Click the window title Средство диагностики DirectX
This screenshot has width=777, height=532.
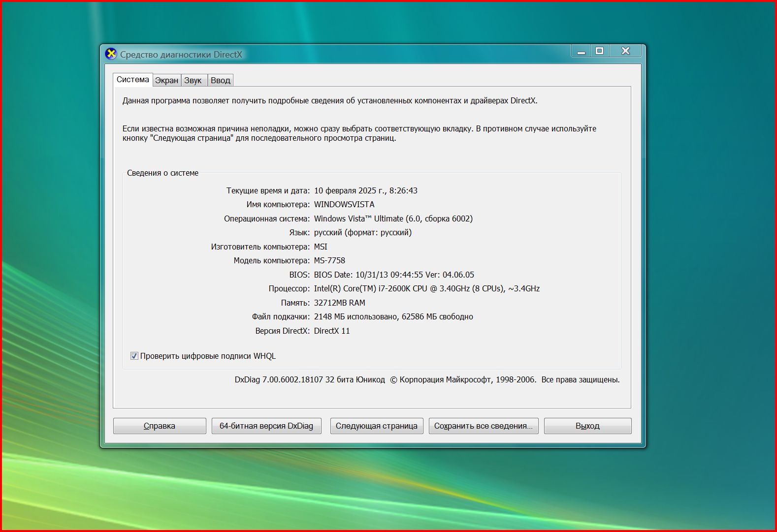click(181, 54)
